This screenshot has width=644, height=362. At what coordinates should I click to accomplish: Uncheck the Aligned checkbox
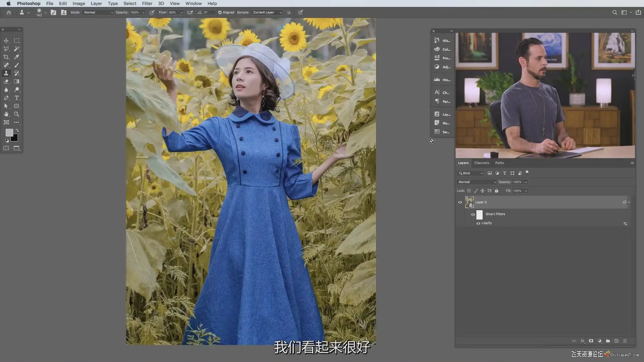[220, 12]
